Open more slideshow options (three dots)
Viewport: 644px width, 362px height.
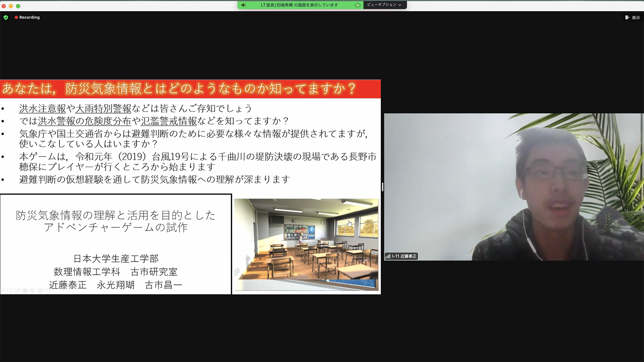point(47,291)
